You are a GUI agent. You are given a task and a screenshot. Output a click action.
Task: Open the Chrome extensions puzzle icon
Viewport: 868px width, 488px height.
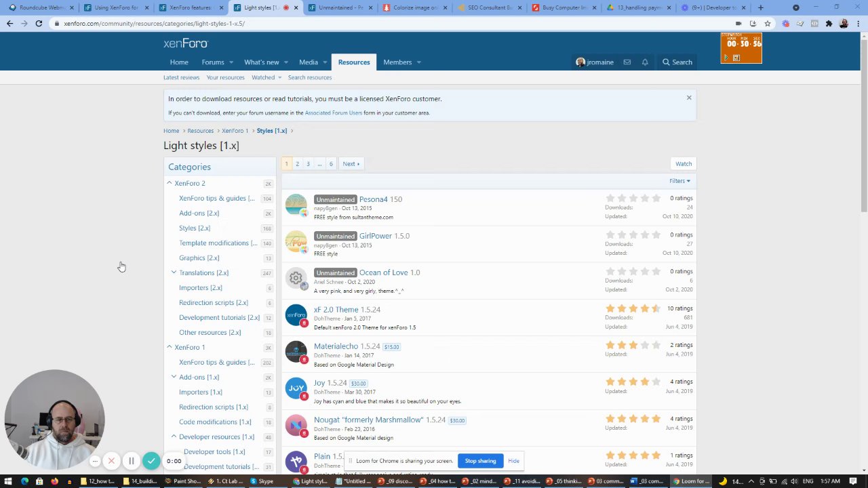829,23
